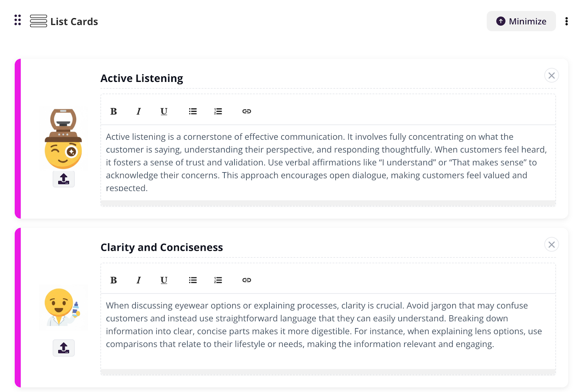Toggle underline in Active Listening editor

164,112
